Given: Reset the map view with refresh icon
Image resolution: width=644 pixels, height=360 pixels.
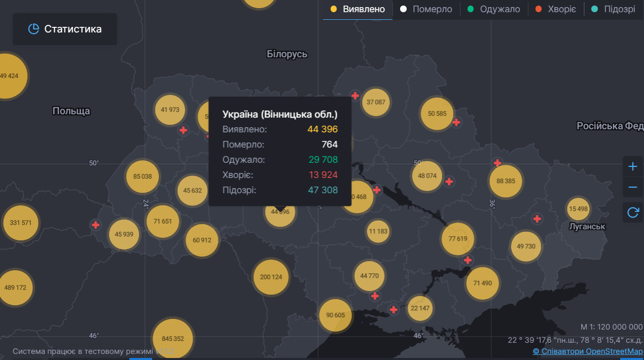Looking at the screenshot, I should pos(632,212).
